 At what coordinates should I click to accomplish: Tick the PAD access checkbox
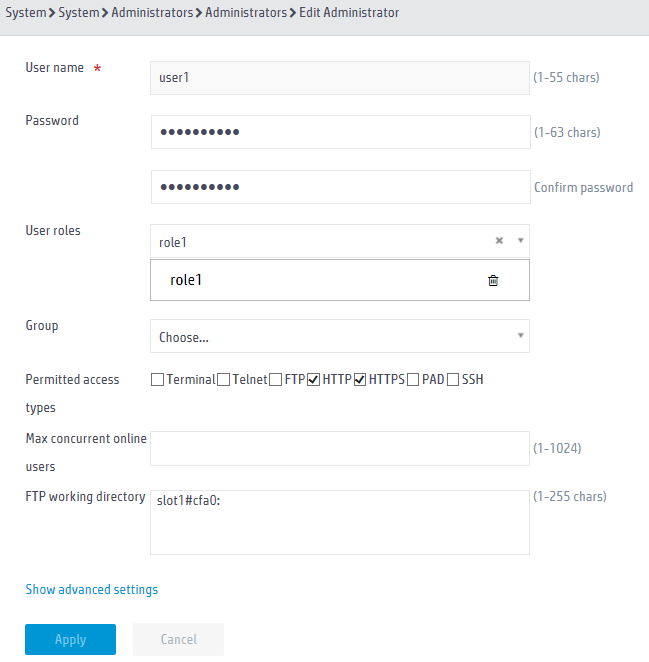[x=413, y=380]
